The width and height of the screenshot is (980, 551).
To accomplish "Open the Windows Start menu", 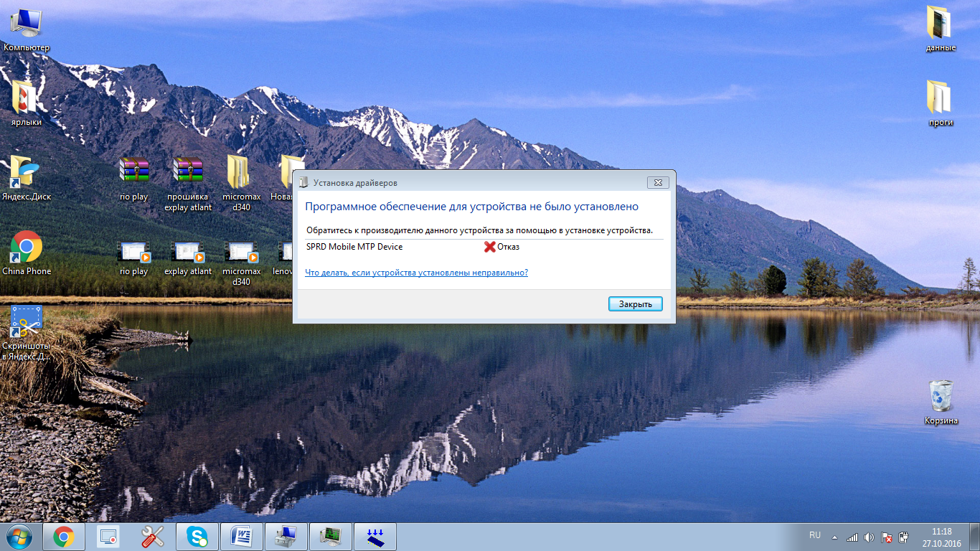I will tap(19, 537).
